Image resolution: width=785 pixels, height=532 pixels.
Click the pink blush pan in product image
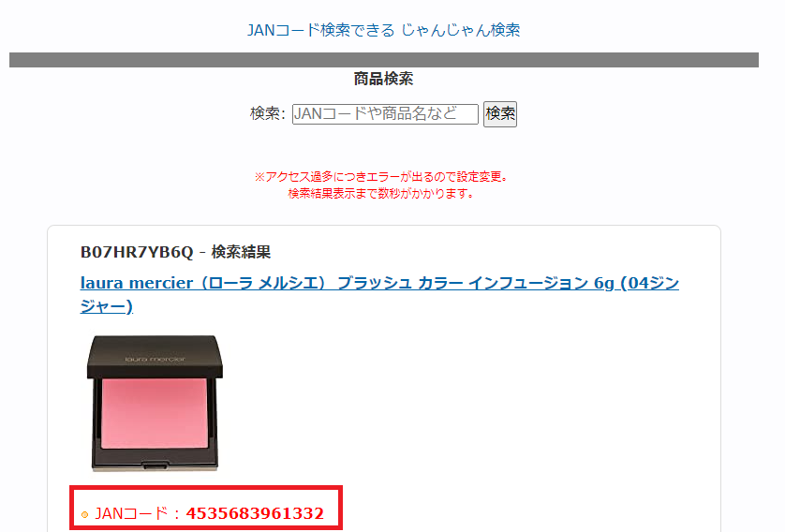(155, 413)
